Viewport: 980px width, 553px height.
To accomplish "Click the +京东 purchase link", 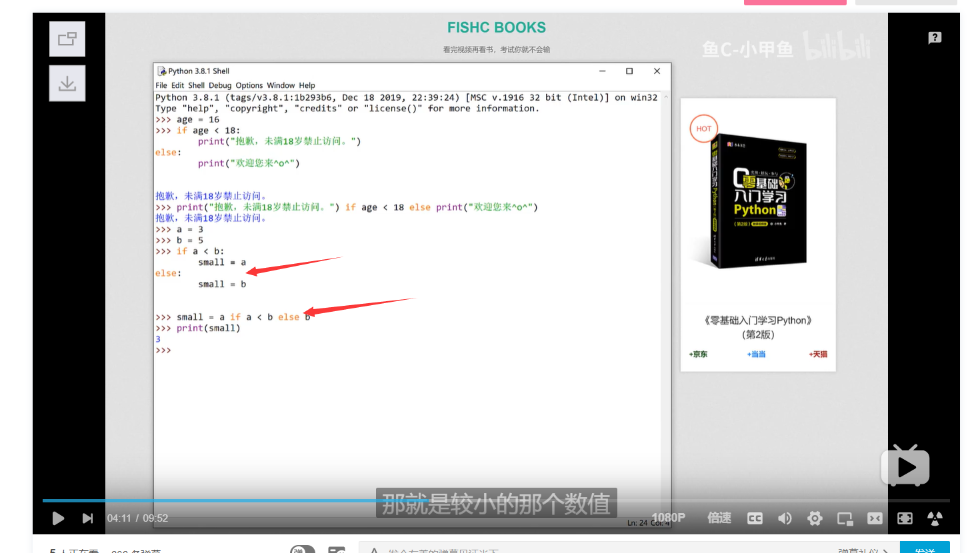I will (x=698, y=354).
